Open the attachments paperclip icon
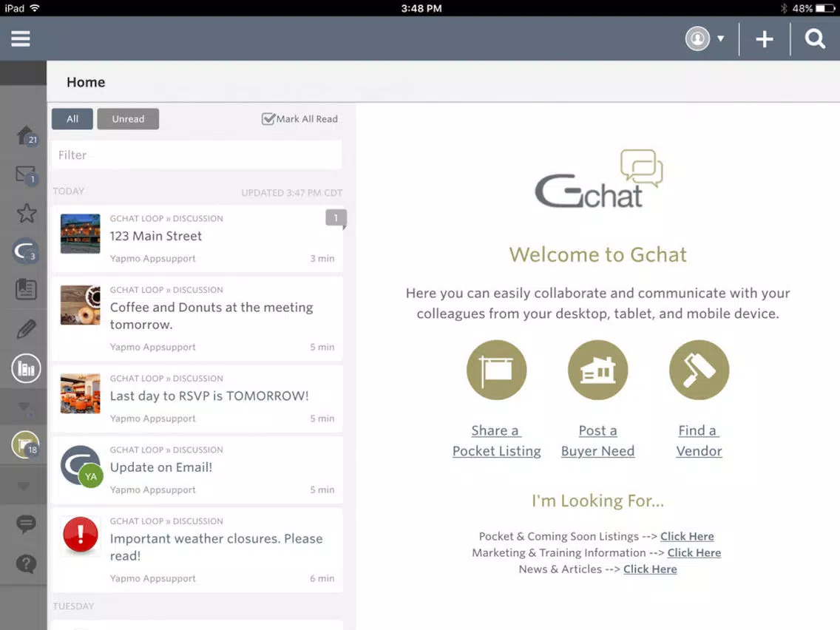The width and height of the screenshot is (840, 630). pos(26,329)
